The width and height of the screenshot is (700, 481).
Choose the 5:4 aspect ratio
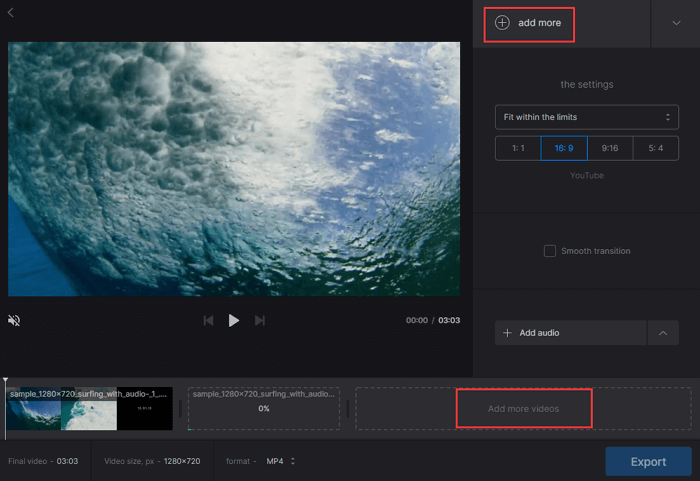coord(656,148)
